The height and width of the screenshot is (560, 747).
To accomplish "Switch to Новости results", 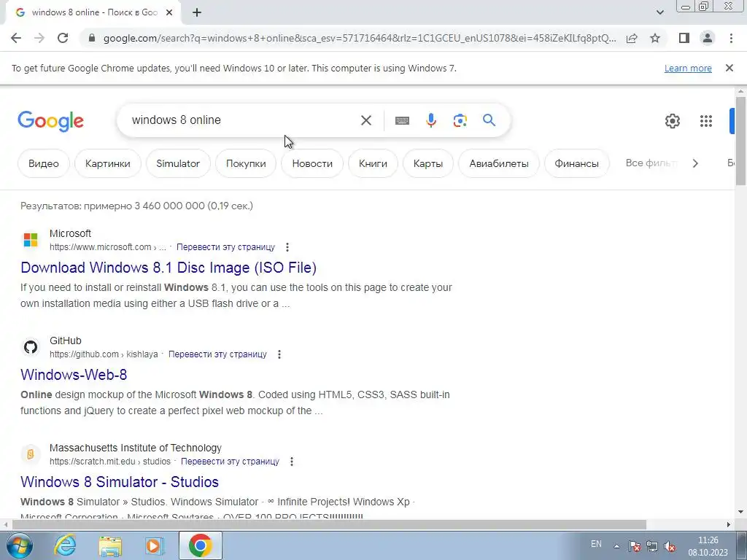I will [312, 163].
